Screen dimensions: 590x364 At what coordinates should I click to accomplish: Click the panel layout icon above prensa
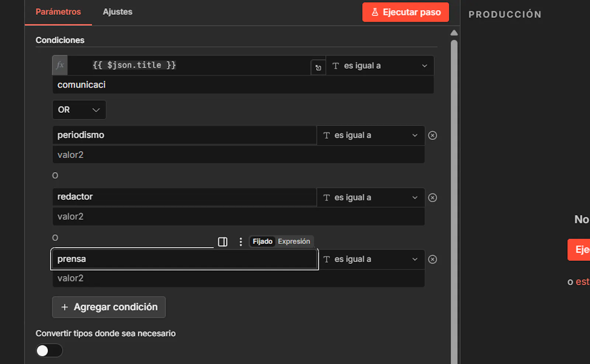[223, 242]
